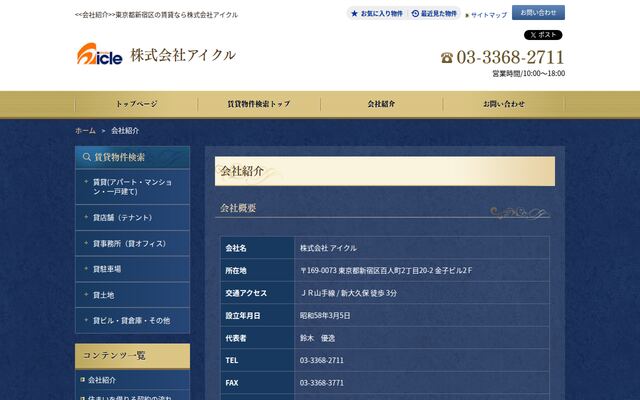Click the magnifier icon in 賃貸物件検索 header
Screen dimensions: 640x400
tap(87, 157)
